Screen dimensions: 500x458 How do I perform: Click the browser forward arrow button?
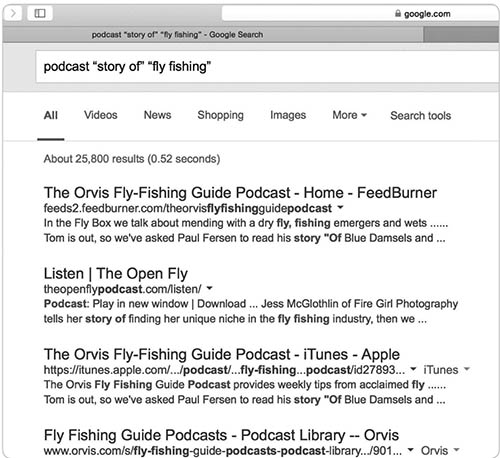coord(13,14)
